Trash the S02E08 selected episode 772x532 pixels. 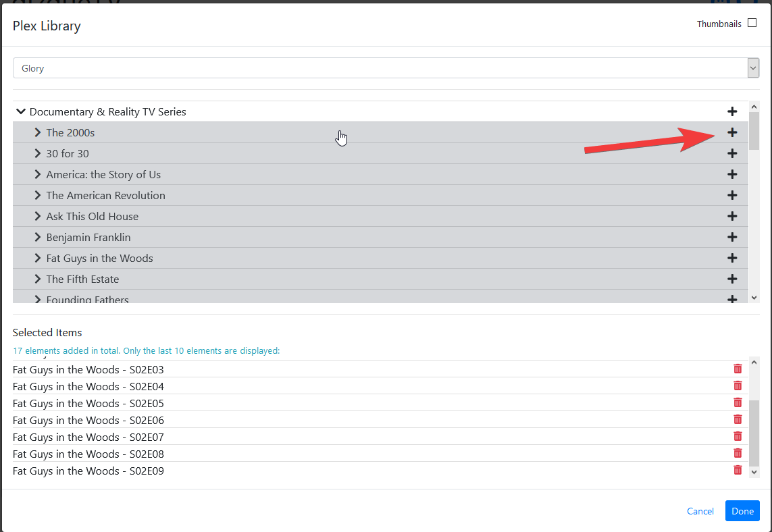click(x=738, y=453)
